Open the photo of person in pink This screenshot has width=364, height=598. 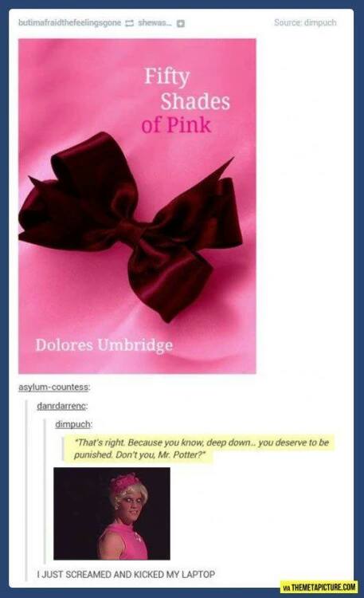tap(112, 513)
